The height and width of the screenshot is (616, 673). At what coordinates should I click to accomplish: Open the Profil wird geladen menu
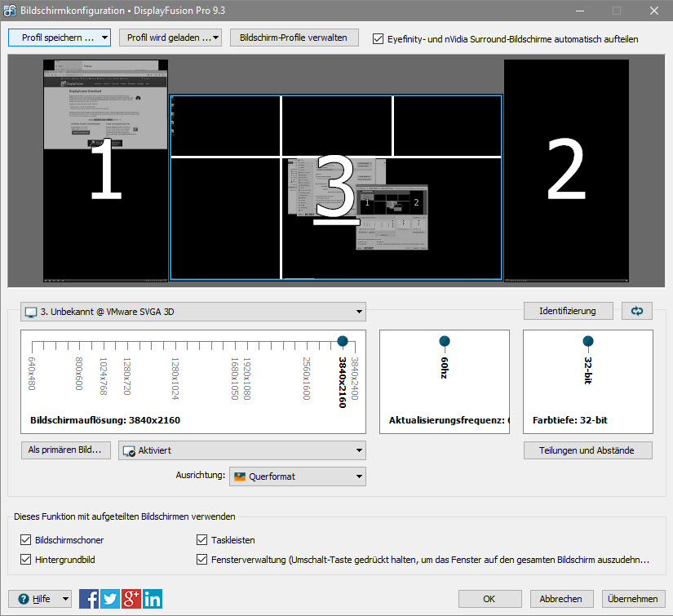(170, 38)
